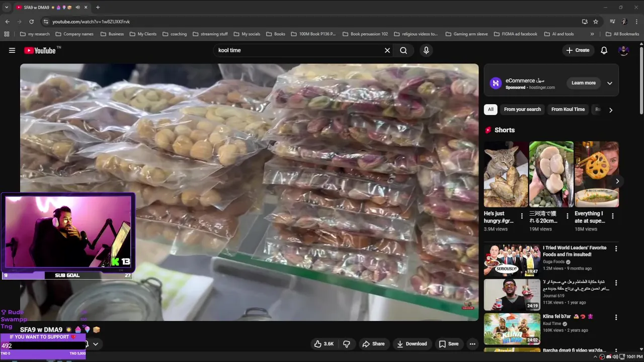
Task: Open 'Klina fel b7ar' video thumbnail
Action: (x=512, y=329)
